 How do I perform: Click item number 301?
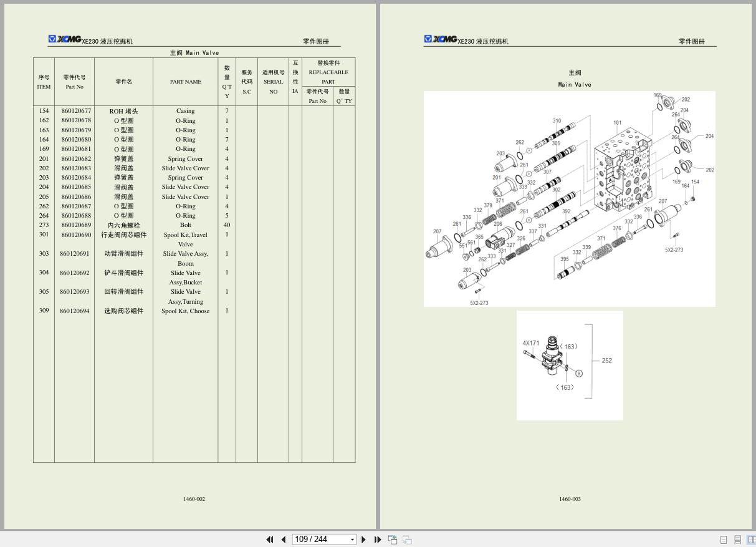[44, 235]
